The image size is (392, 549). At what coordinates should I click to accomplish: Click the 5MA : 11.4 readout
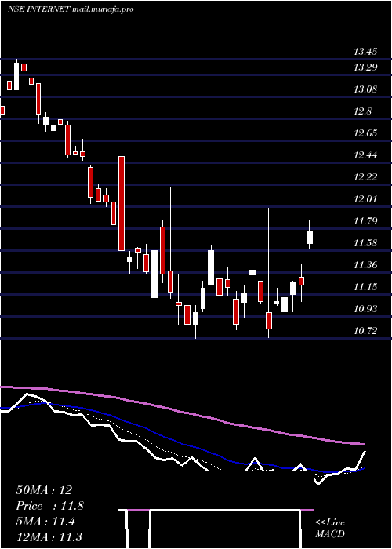pyautogui.click(x=45, y=522)
